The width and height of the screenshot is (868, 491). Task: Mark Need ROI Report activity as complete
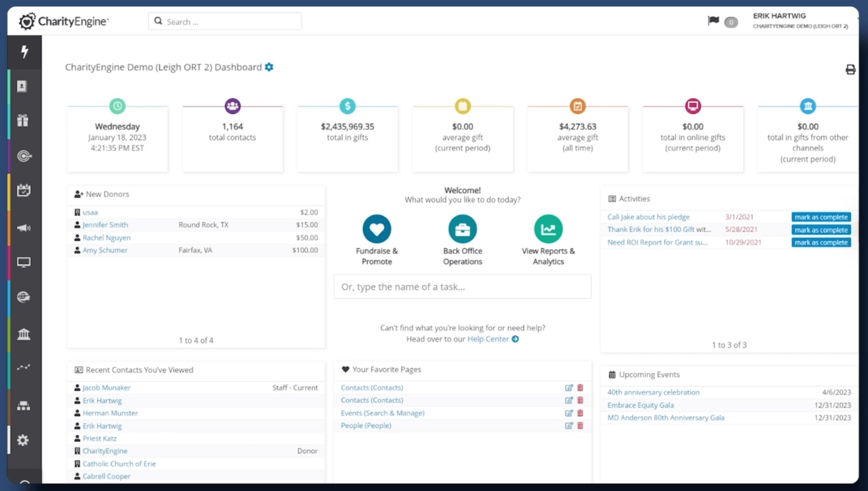821,242
